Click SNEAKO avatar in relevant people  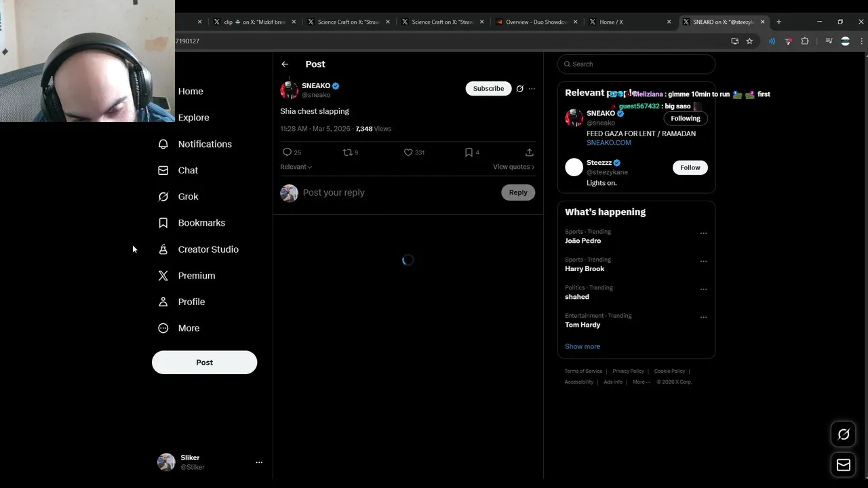coord(574,118)
